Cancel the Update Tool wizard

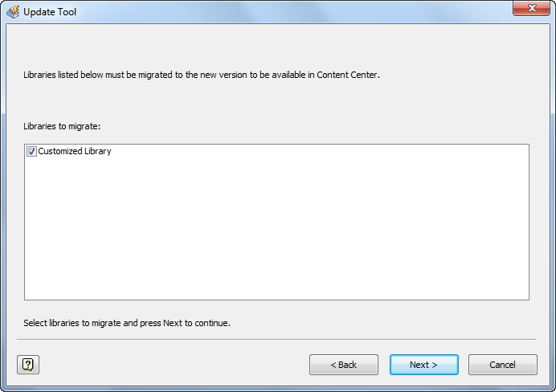click(x=502, y=365)
